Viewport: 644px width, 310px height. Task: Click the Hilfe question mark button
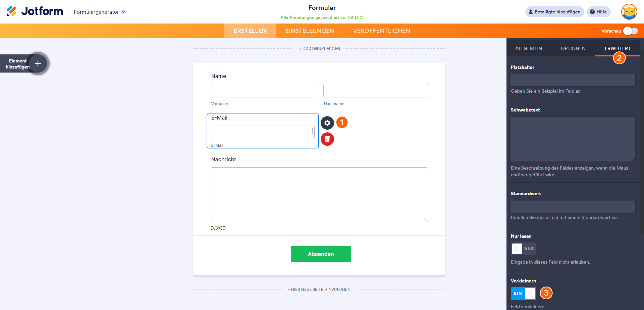pyautogui.click(x=599, y=12)
